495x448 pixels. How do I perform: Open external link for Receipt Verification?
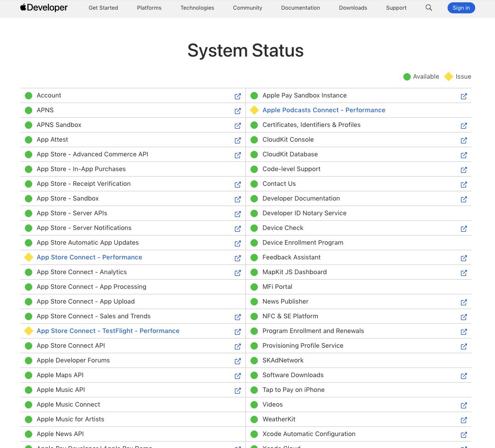click(x=238, y=184)
